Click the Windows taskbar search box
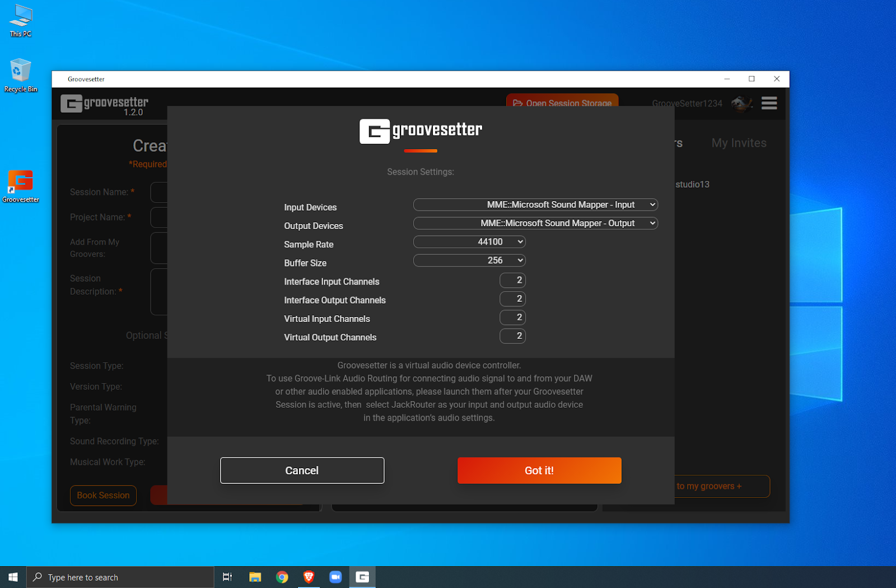 pos(120,577)
